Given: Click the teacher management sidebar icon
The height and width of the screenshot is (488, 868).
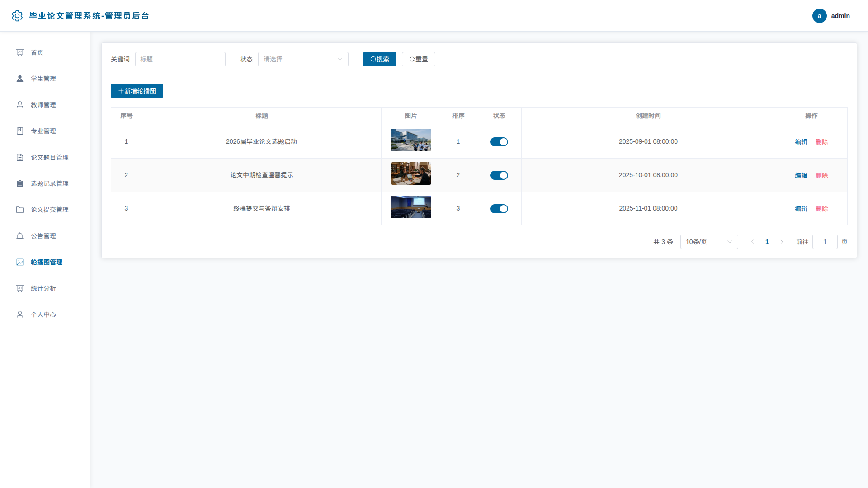Looking at the screenshot, I should tap(20, 105).
